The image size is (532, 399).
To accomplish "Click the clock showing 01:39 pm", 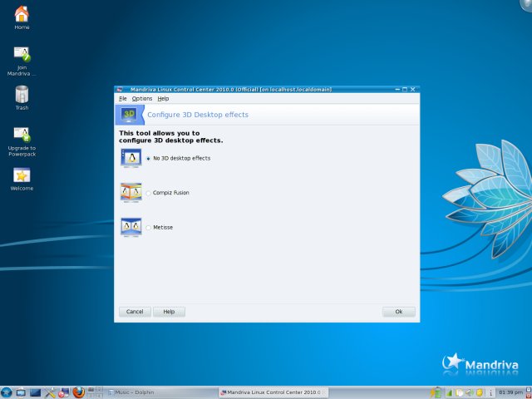I will click(x=510, y=392).
